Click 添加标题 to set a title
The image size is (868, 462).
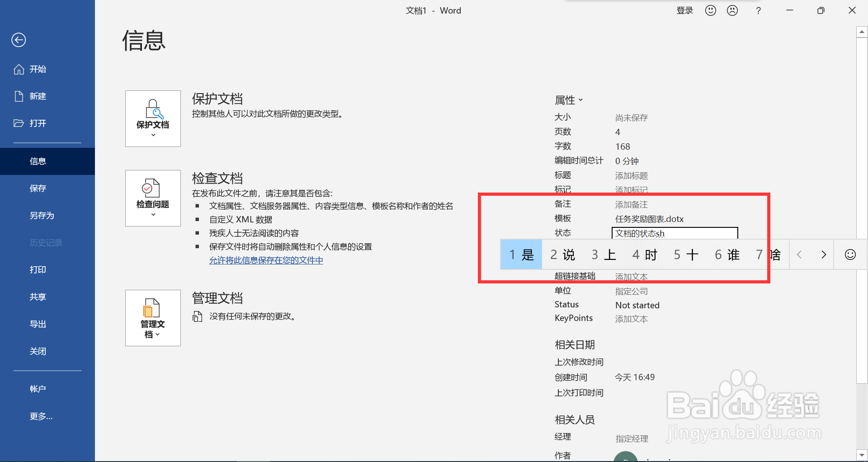tap(632, 176)
